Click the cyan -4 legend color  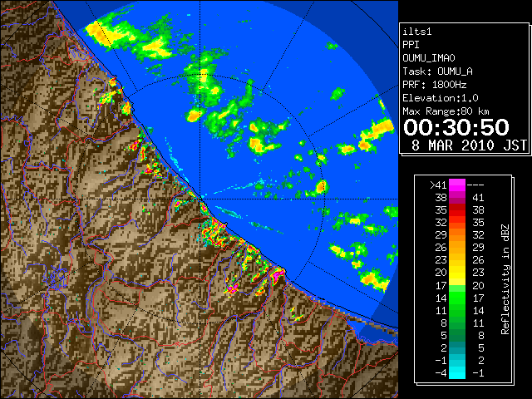pyautogui.click(x=457, y=372)
